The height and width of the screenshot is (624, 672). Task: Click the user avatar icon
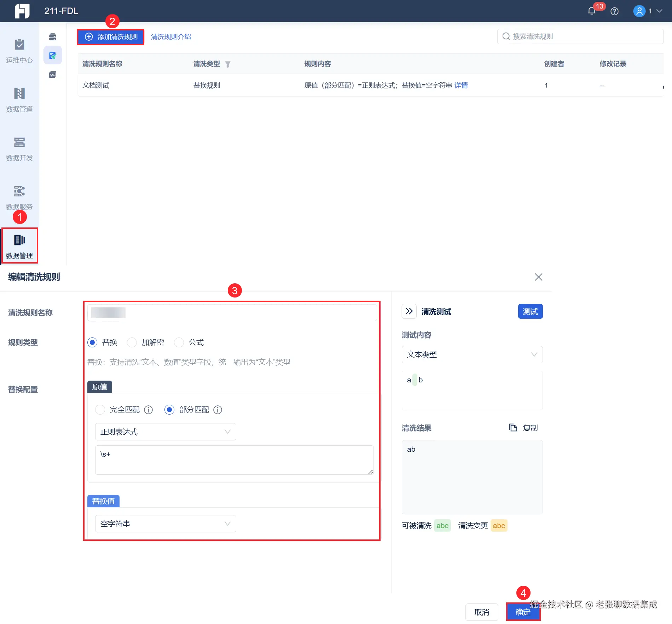(639, 11)
